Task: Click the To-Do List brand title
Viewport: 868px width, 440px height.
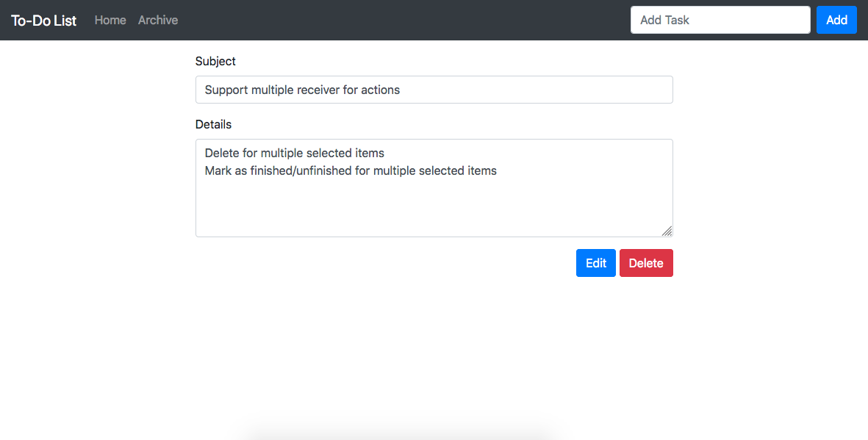Action: [44, 21]
